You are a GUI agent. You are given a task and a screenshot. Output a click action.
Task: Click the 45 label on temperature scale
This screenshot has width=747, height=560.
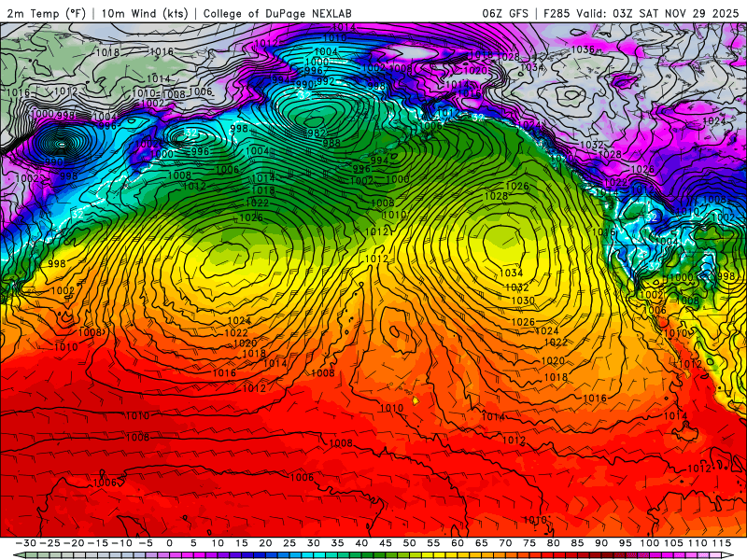386,543
